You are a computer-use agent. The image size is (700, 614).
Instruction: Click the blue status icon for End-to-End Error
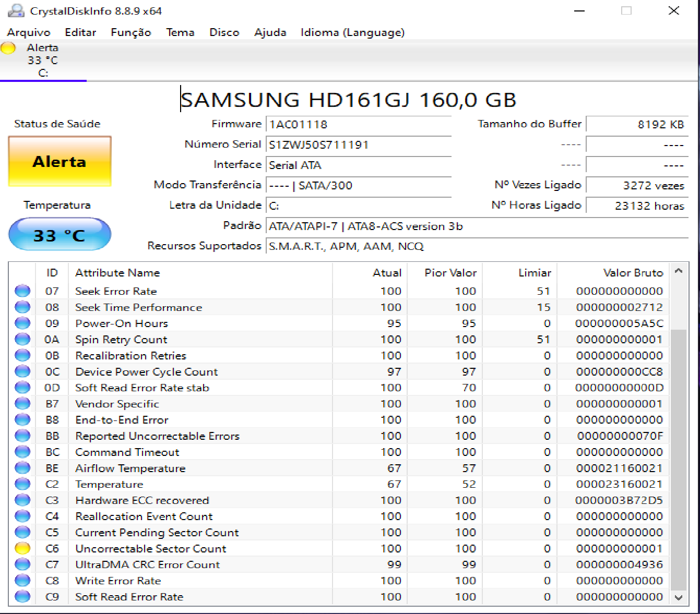coord(22,420)
